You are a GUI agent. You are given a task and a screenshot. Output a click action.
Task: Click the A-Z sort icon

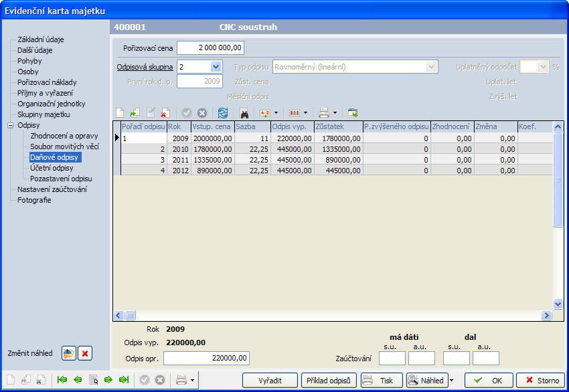pyautogui.click(x=265, y=113)
